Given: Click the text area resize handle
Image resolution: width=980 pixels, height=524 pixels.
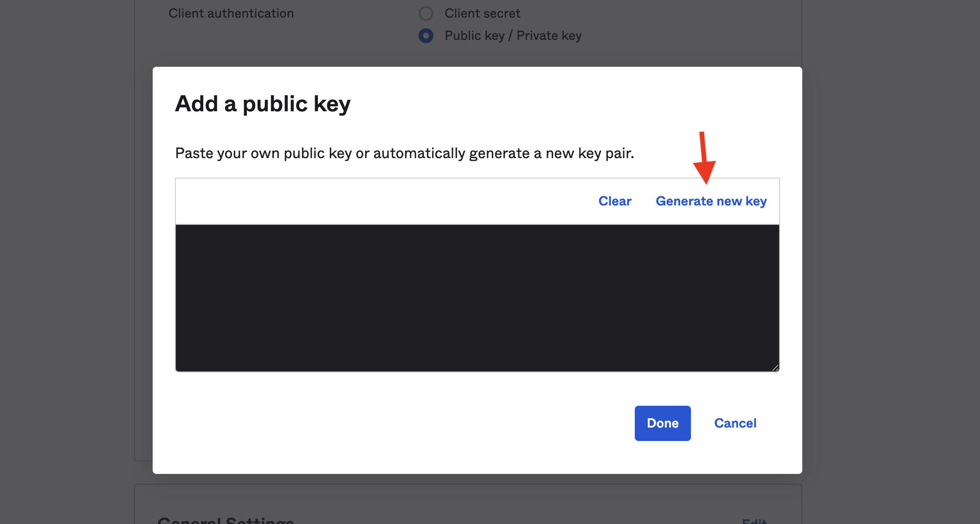Looking at the screenshot, I should (775, 368).
